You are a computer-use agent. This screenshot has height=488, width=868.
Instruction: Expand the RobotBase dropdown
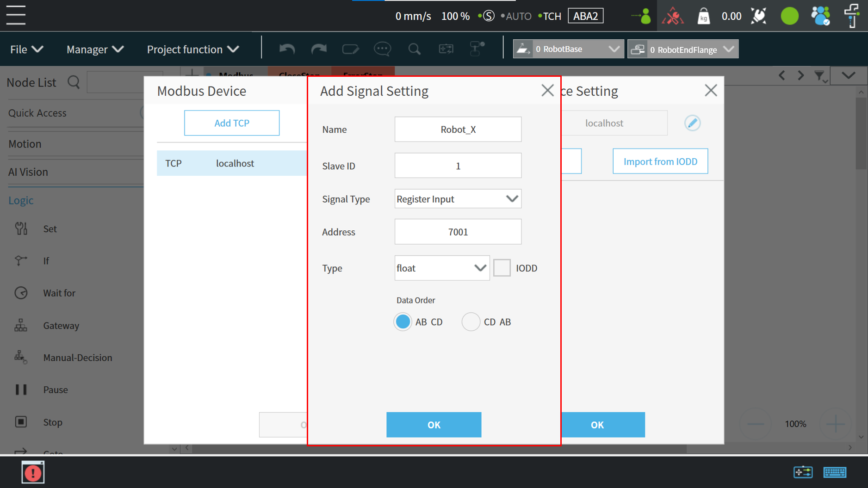coord(568,49)
